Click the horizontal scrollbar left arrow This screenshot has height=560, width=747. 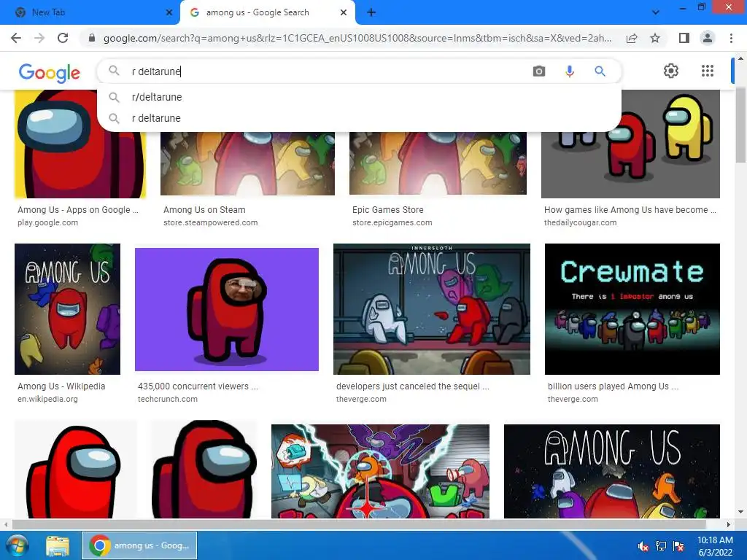coord(6,524)
